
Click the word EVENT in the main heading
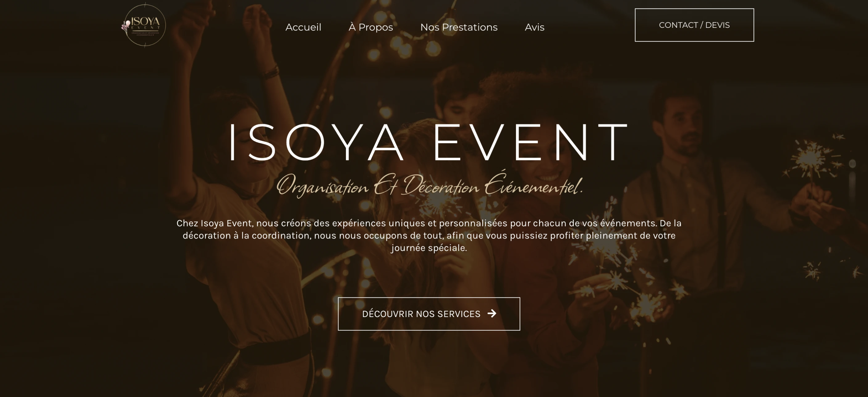(531, 142)
